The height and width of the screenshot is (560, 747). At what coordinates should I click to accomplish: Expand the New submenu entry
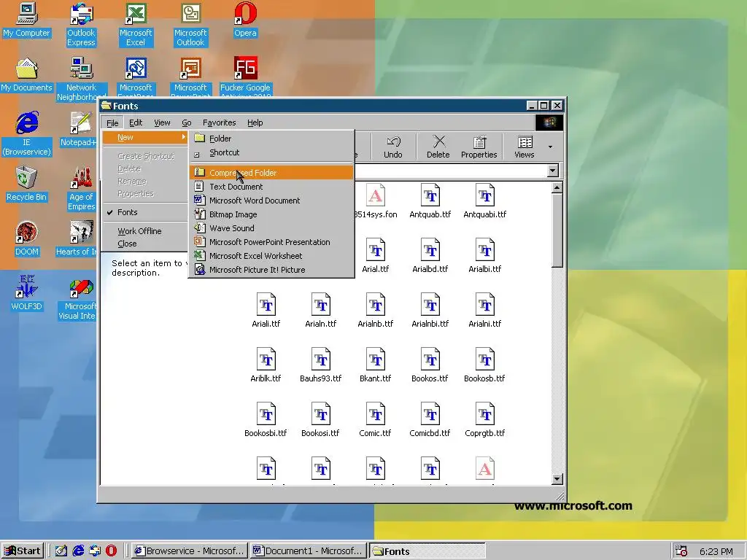tap(145, 137)
